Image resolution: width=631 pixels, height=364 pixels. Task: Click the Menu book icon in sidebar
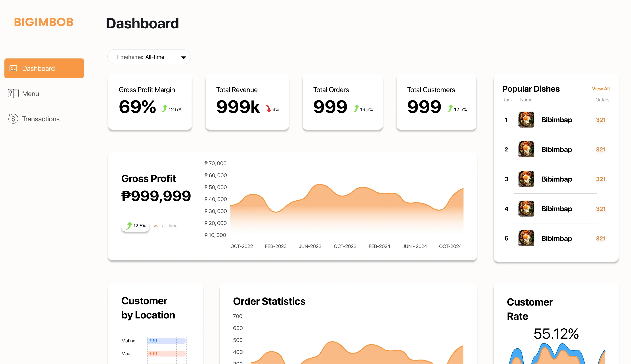tap(13, 93)
